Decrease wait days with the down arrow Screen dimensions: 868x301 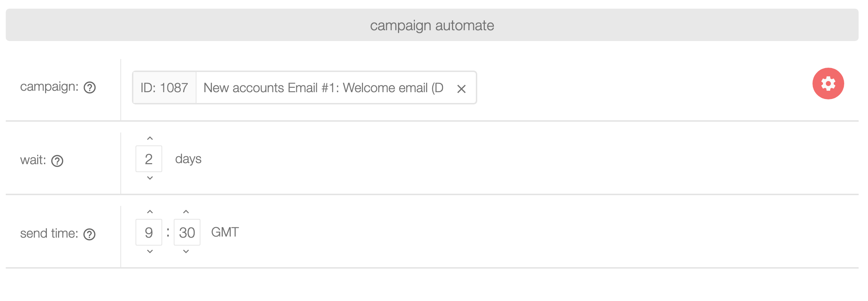150,178
